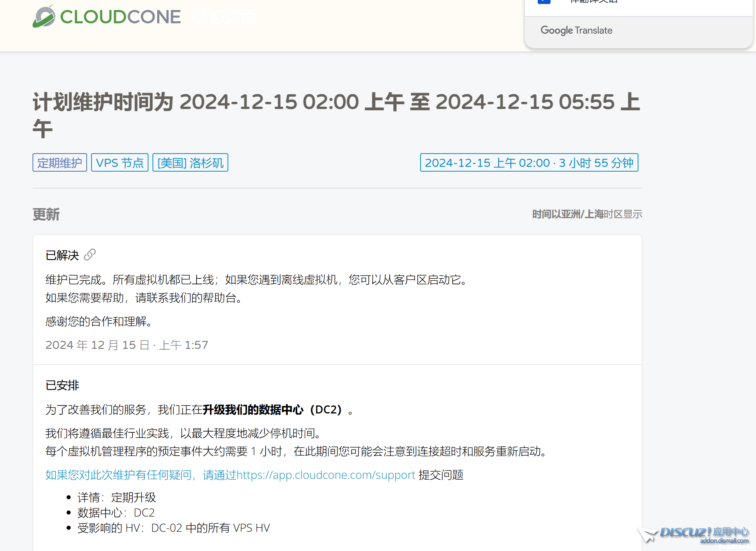Image resolution: width=756 pixels, height=551 pixels.
Task: Click the CloudCone green swirl logo icon
Action: click(44, 17)
